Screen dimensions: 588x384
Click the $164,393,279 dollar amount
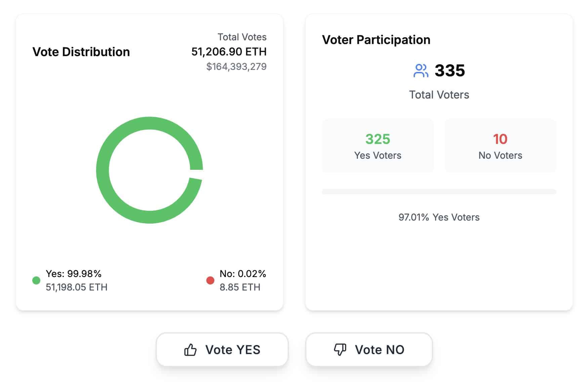[236, 67]
